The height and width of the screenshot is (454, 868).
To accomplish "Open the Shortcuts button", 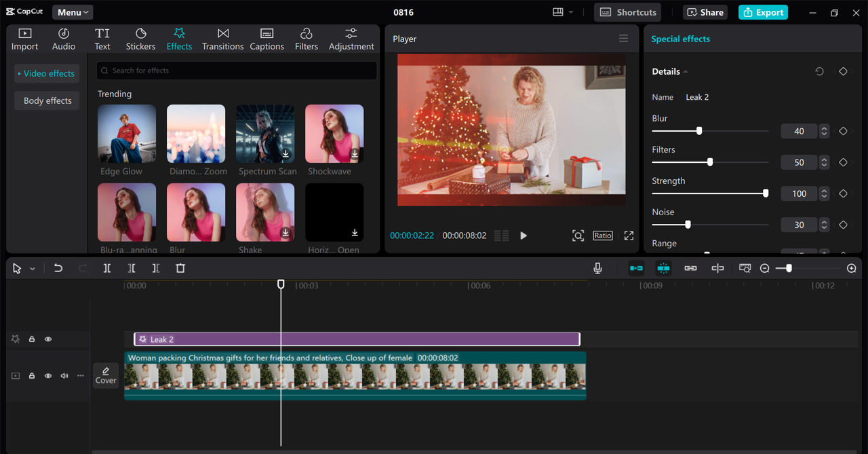I will click(x=629, y=12).
